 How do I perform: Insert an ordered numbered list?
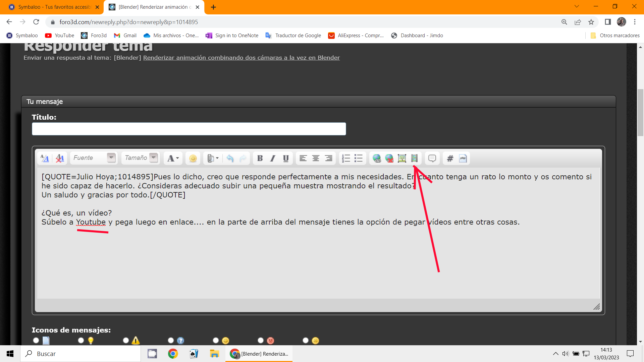346,158
